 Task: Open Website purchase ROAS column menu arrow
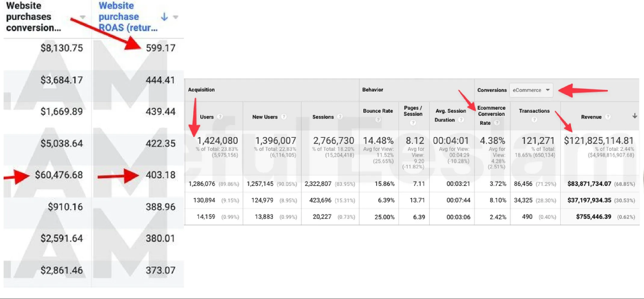point(176,17)
